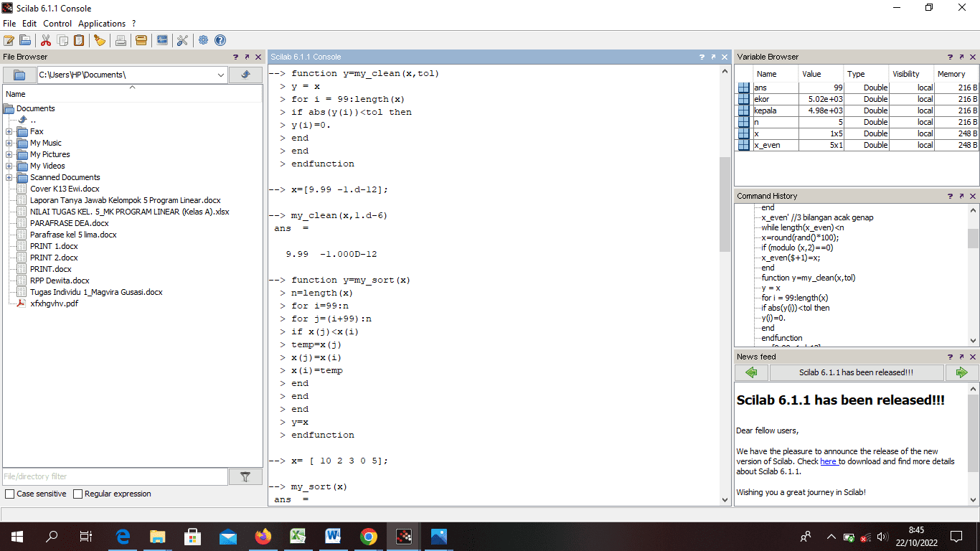Image resolution: width=980 pixels, height=551 pixels.
Task: Collapse the Name column sort arrow
Action: tap(132, 88)
